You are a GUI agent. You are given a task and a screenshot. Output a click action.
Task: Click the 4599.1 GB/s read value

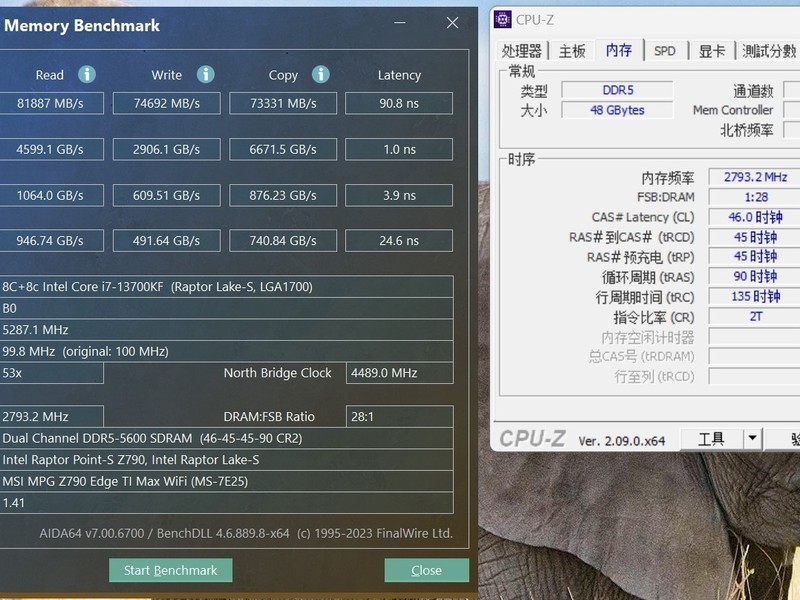point(51,149)
